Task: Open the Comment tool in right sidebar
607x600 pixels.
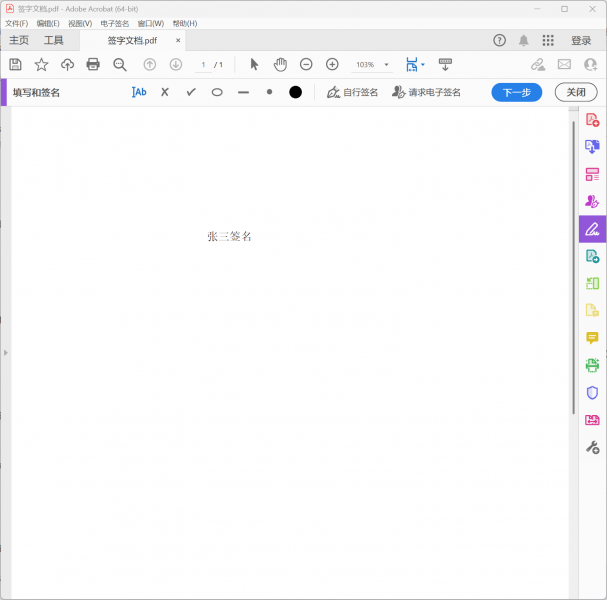Action: (592, 338)
